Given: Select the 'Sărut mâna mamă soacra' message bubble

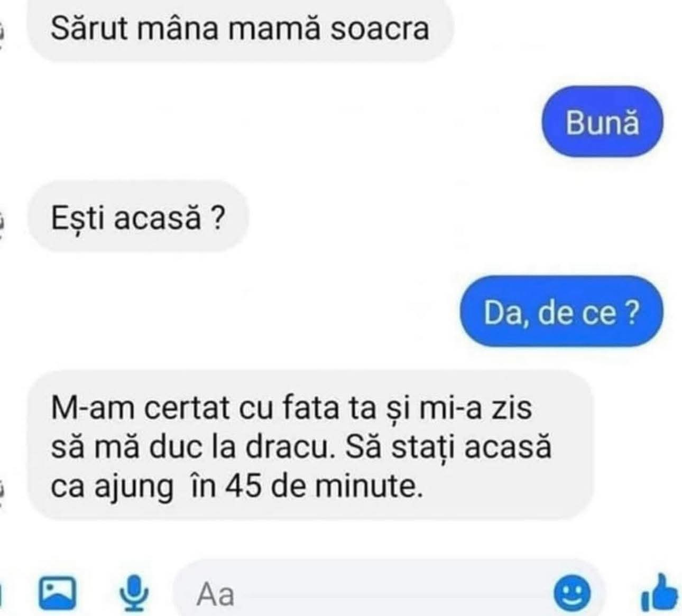Looking at the screenshot, I should pyautogui.click(x=241, y=30).
